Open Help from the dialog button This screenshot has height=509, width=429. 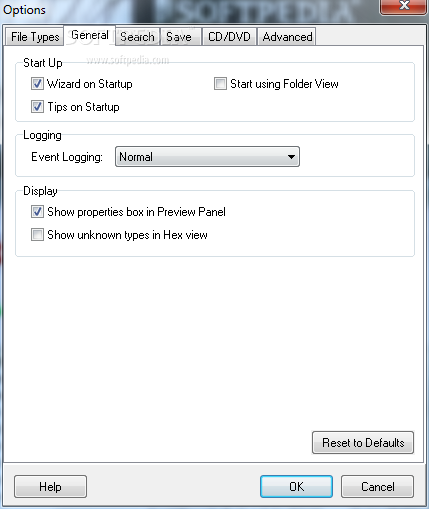[50, 487]
